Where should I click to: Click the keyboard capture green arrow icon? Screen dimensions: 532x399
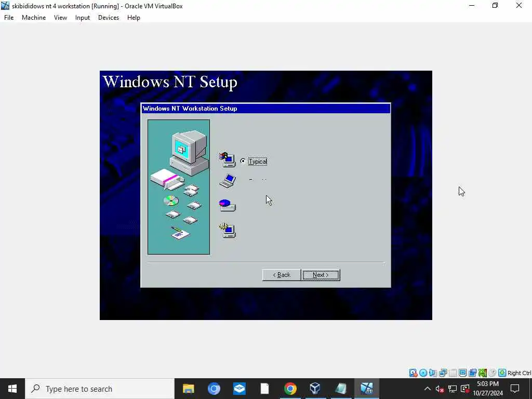point(502,373)
